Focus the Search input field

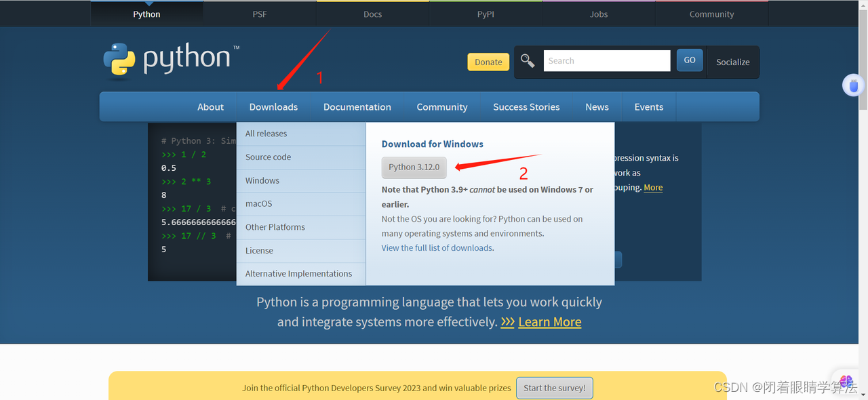coord(607,60)
